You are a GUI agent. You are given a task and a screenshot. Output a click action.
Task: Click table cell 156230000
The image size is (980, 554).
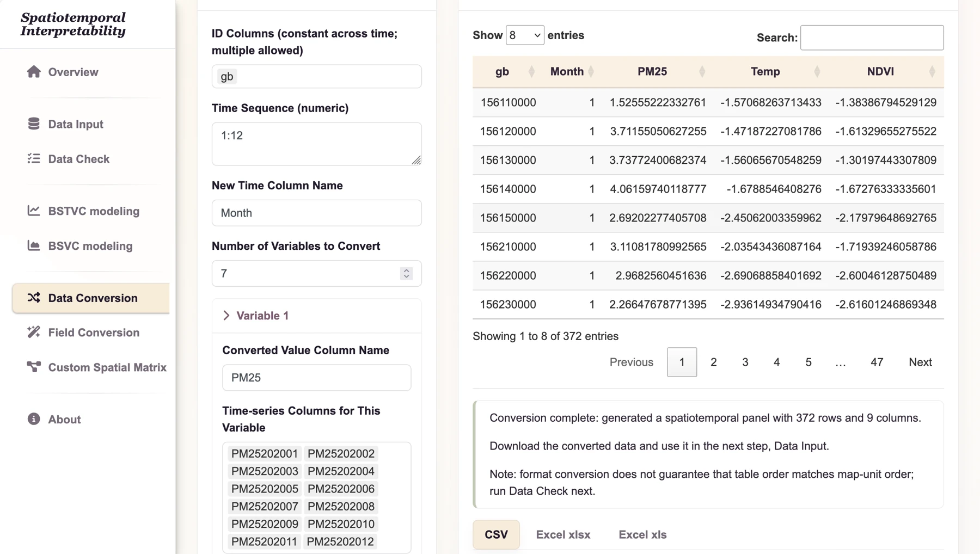point(508,304)
